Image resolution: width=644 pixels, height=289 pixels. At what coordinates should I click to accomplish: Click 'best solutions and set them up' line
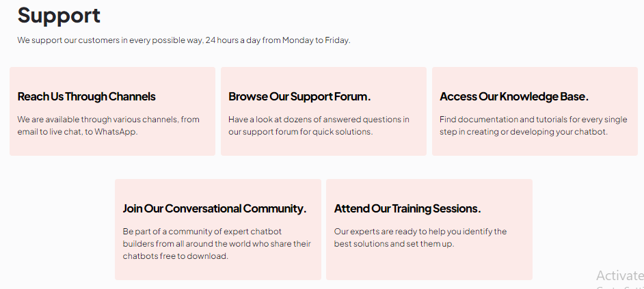394,244
